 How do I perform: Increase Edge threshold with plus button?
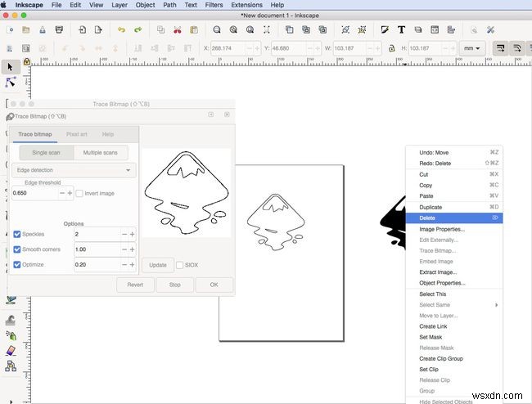click(70, 193)
